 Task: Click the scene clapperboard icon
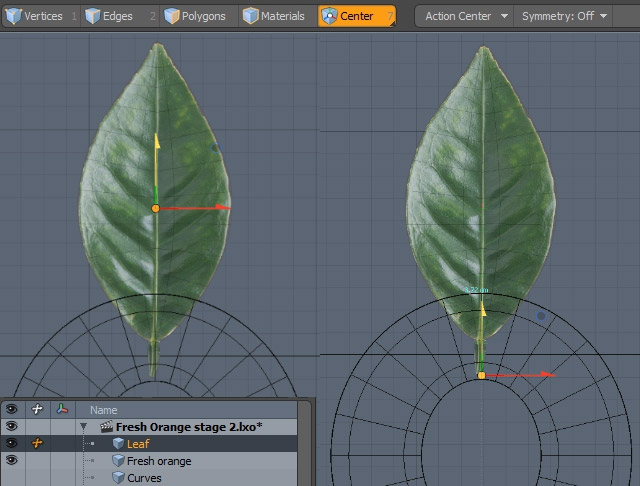(107, 427)
